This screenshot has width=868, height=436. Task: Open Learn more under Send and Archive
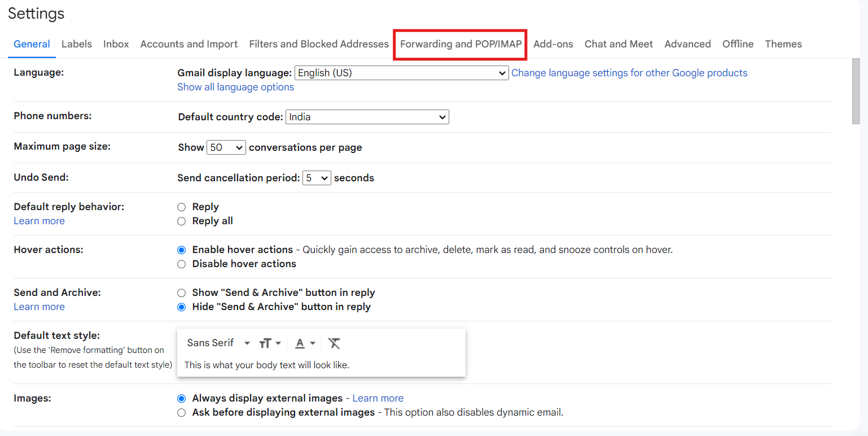39,307
